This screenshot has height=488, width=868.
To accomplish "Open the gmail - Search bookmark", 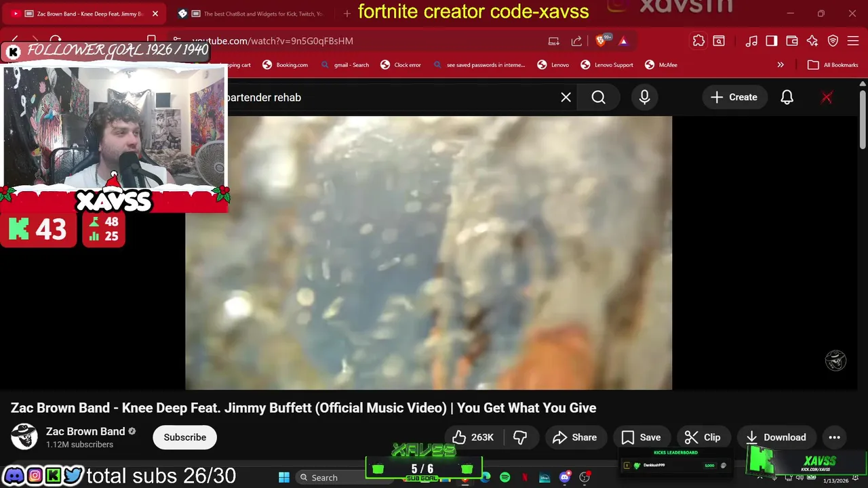I will [x=345, y=65].
